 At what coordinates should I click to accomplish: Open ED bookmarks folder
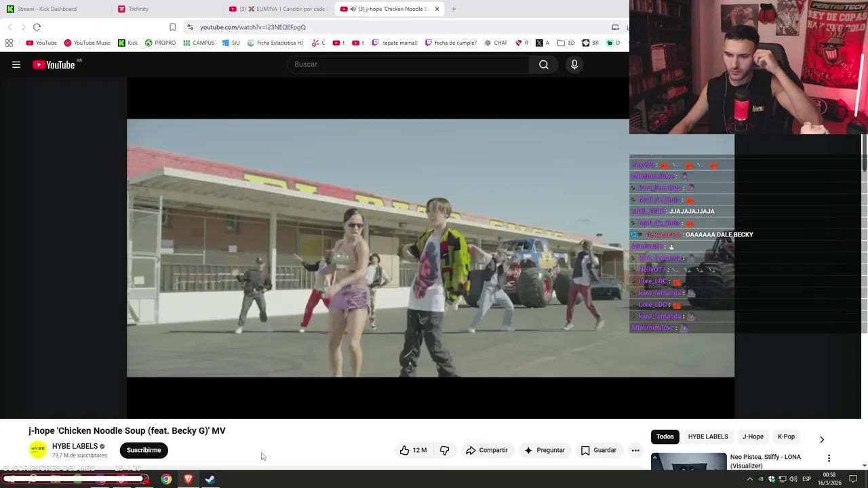(566, 43)
